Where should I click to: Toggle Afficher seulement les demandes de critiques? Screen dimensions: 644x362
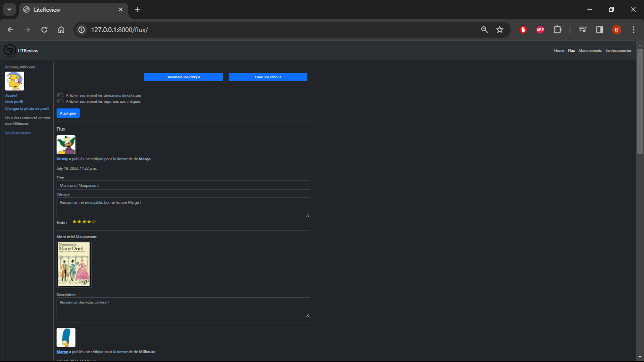[x=60, y=95]
